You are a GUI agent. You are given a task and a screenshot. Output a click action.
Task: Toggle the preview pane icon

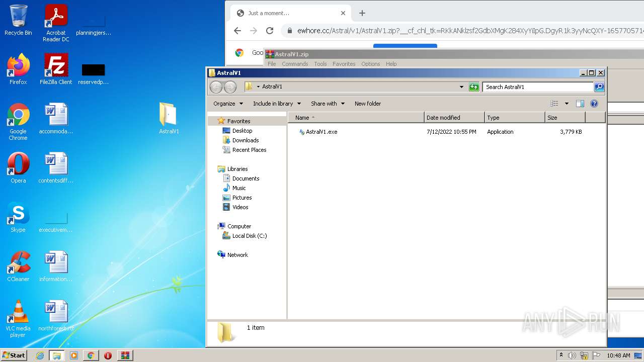coord(580,104)
